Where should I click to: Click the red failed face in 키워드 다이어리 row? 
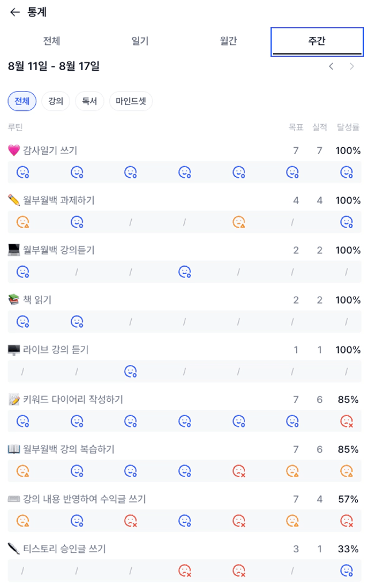pyautogui.click(x=347, y=421)
